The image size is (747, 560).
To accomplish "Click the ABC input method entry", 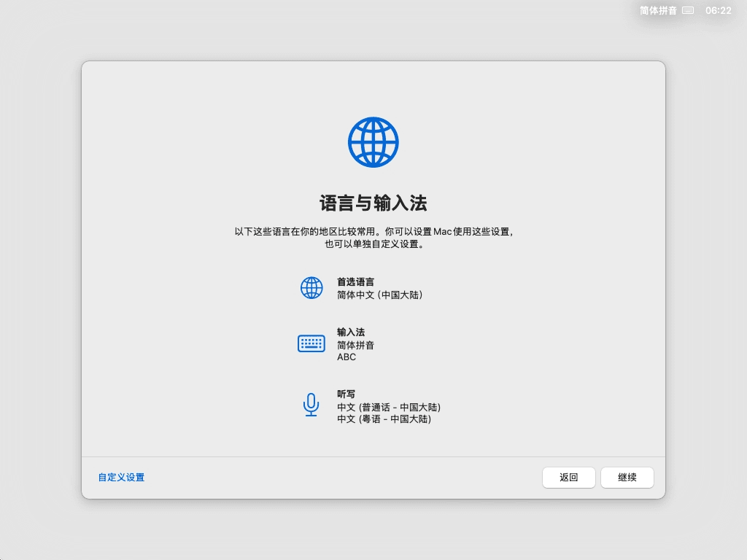I will click(347, 357).
